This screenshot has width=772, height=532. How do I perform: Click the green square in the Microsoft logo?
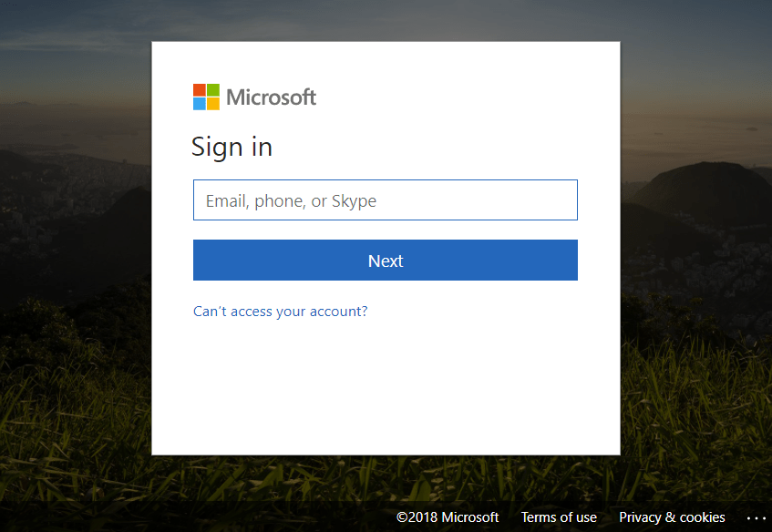[211, 90]
